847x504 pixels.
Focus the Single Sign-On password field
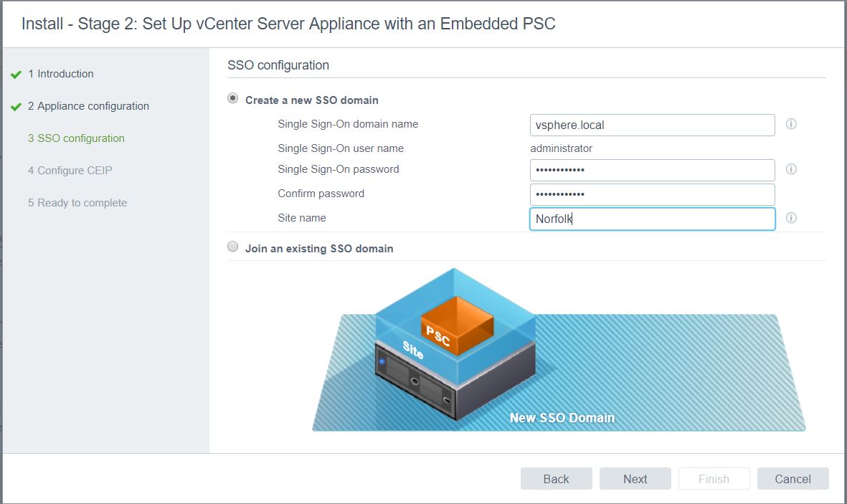click(653, 170)
